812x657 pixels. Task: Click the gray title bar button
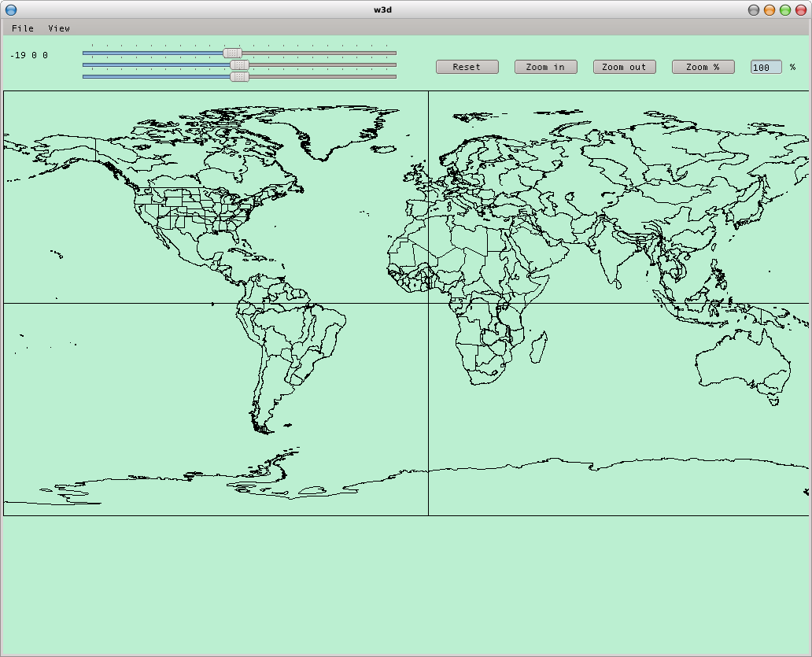754,10
